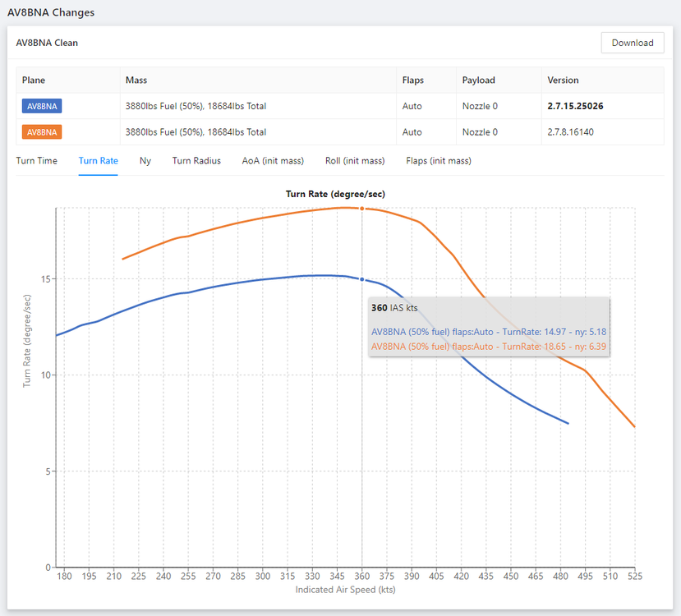Click the blue curve's highlighted data point

click(x=362, y=279)
